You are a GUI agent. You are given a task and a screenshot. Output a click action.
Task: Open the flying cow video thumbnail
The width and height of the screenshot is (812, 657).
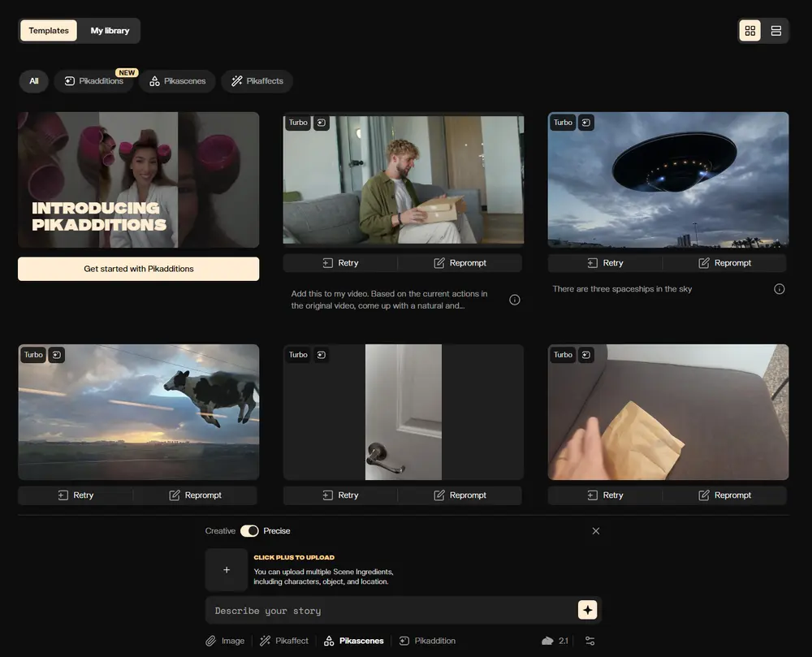pos(138,412)
